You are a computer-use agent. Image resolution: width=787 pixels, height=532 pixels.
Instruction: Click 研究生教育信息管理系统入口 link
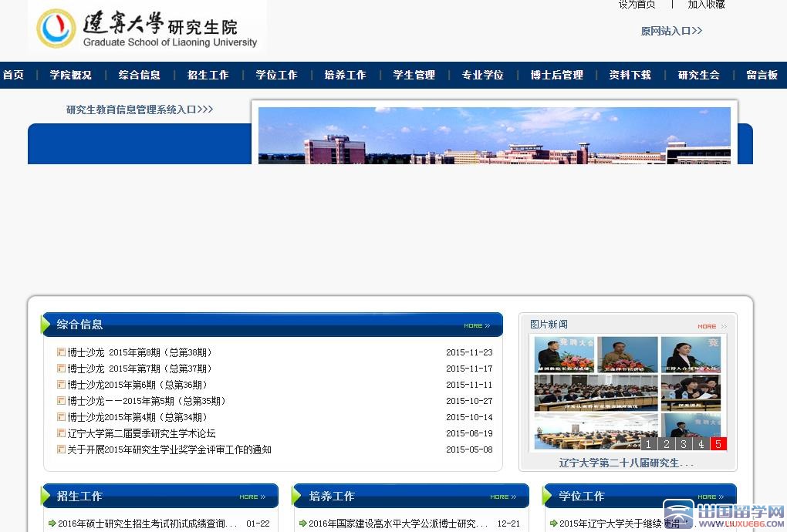pos(139,109)
